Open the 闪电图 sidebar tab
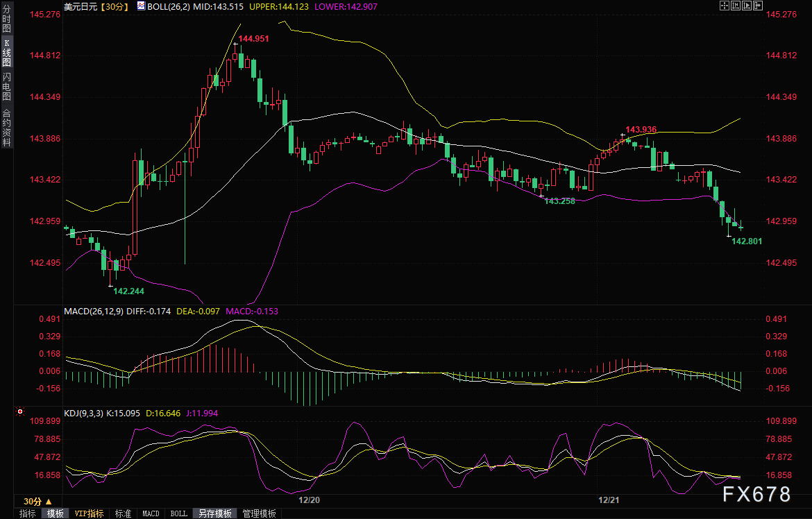This screenshot has height=519, width=812. 7,87
